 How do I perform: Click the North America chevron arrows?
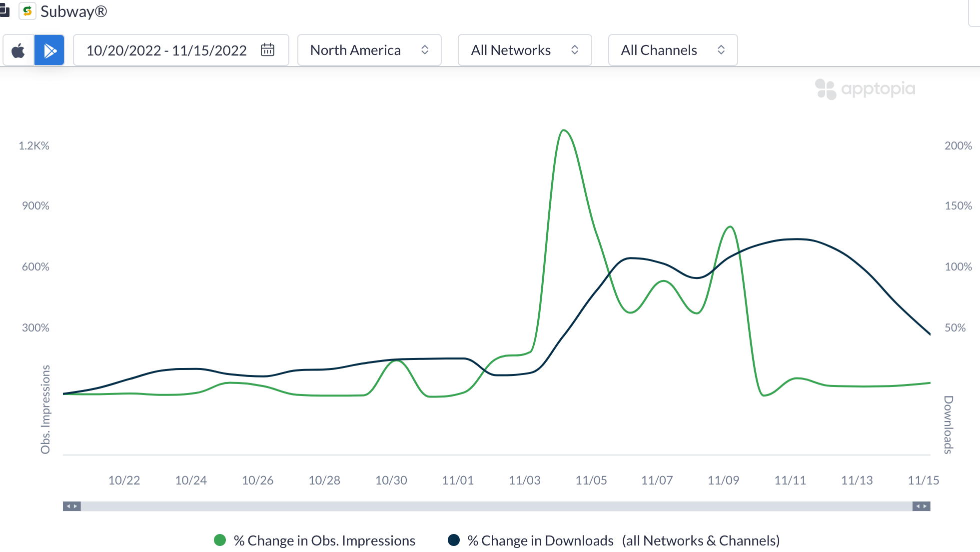click(x=425, y=50)
